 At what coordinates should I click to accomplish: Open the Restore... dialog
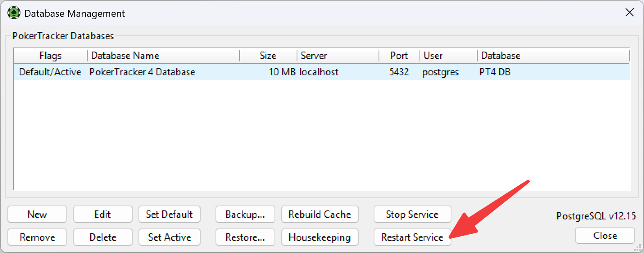(245, 237)
